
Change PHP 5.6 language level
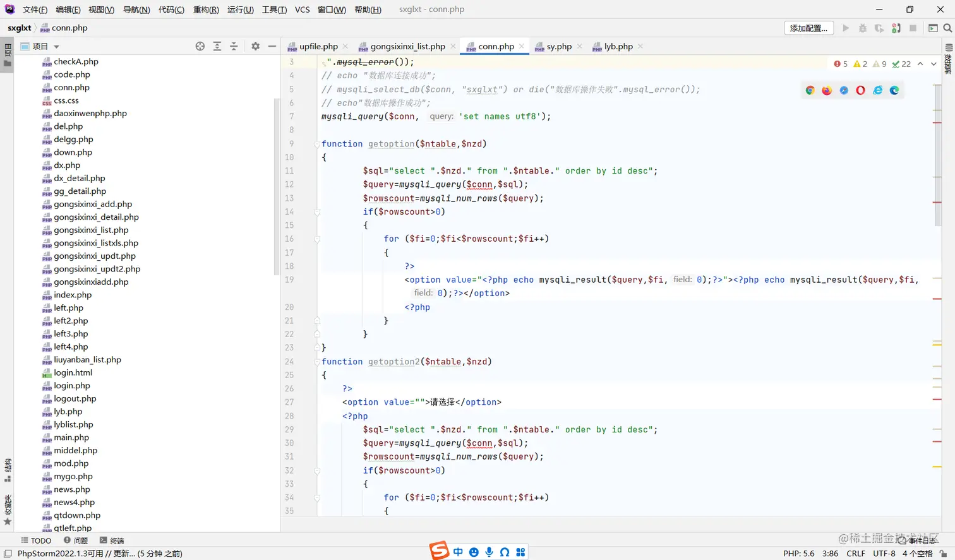[x=799, y=554]
